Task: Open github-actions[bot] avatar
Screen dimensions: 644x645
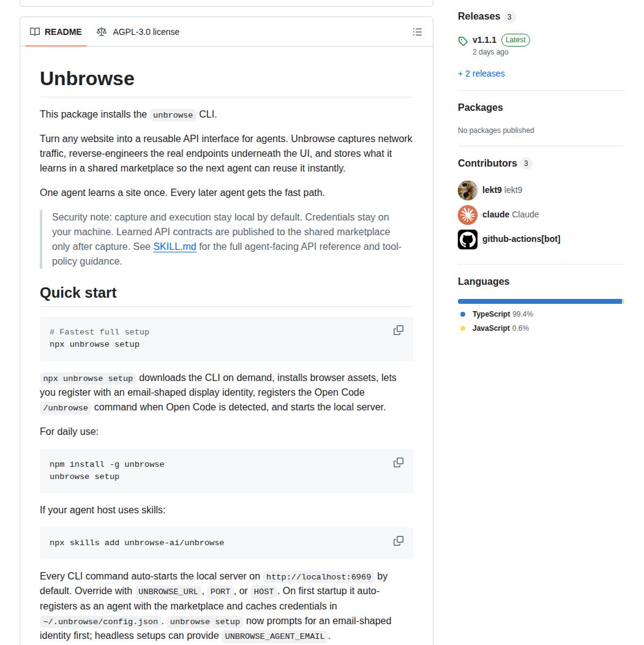Action: [x=467, y=239]
